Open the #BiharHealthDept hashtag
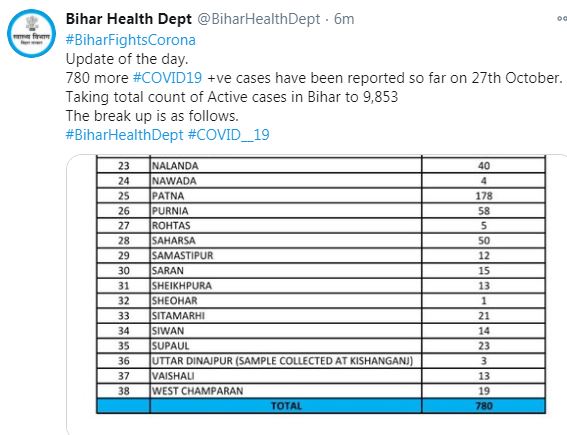Image resolution: width=567 pixels, height=435 pixels. pyautogui.click(x=125, y=135)
